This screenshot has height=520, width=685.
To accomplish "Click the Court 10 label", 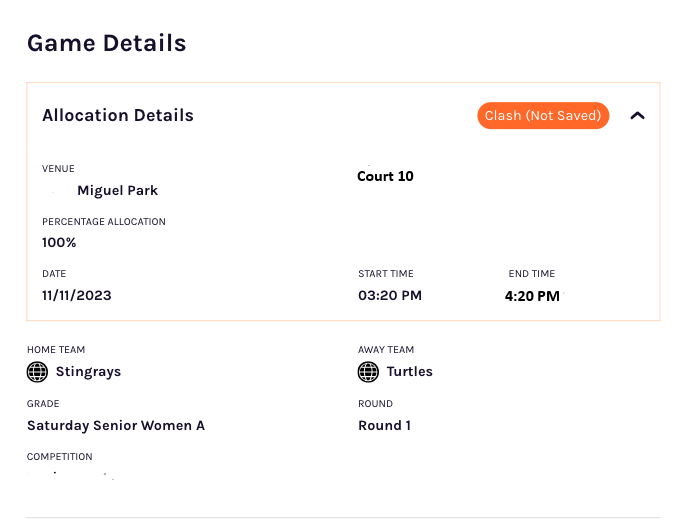I will click(385, 176).
